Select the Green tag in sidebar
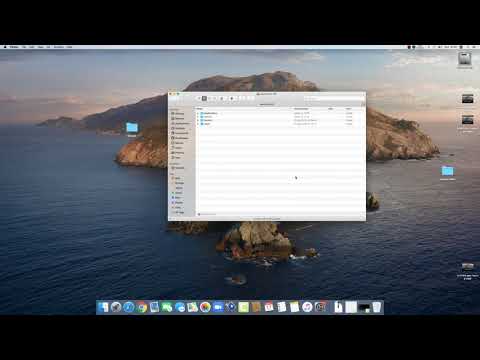Viewport: 480px width, 360px height. coord(177,193)
